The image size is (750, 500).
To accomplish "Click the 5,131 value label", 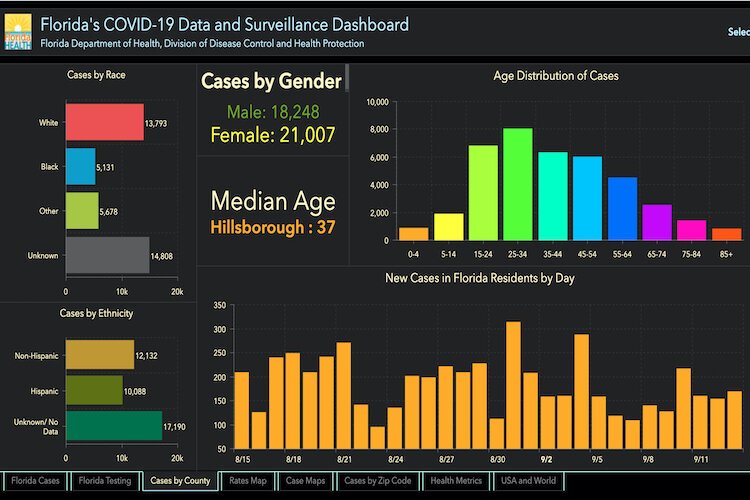I will 105,167.
